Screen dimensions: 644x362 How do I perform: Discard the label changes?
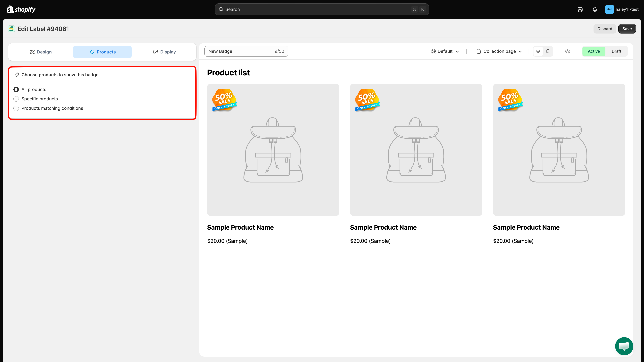click(x=604, y=29)
